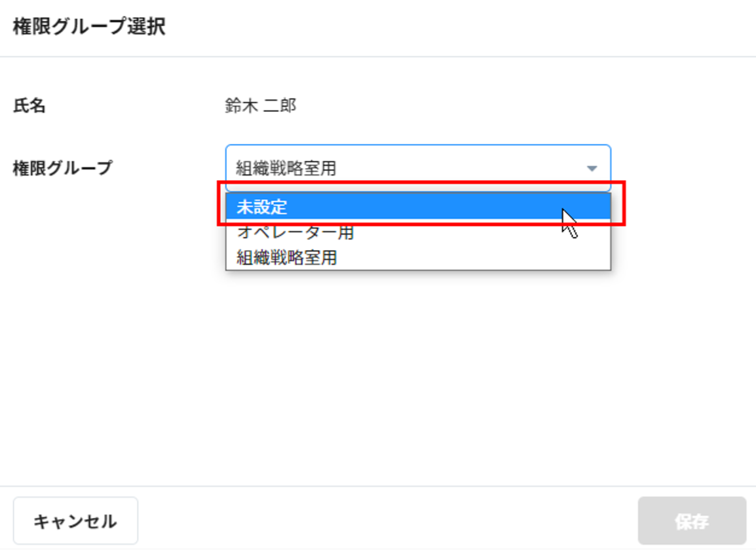Pick 組織戦略室用 in the open list
The image size is (756, 550).
[x=287, y=258]
